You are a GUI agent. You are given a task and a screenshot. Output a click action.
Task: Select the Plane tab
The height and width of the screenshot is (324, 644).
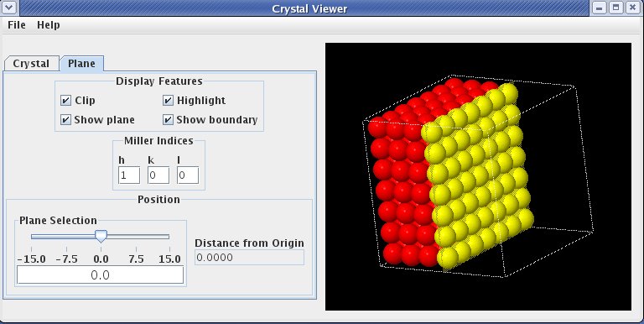pyautogui.click(x=81, y=64)
